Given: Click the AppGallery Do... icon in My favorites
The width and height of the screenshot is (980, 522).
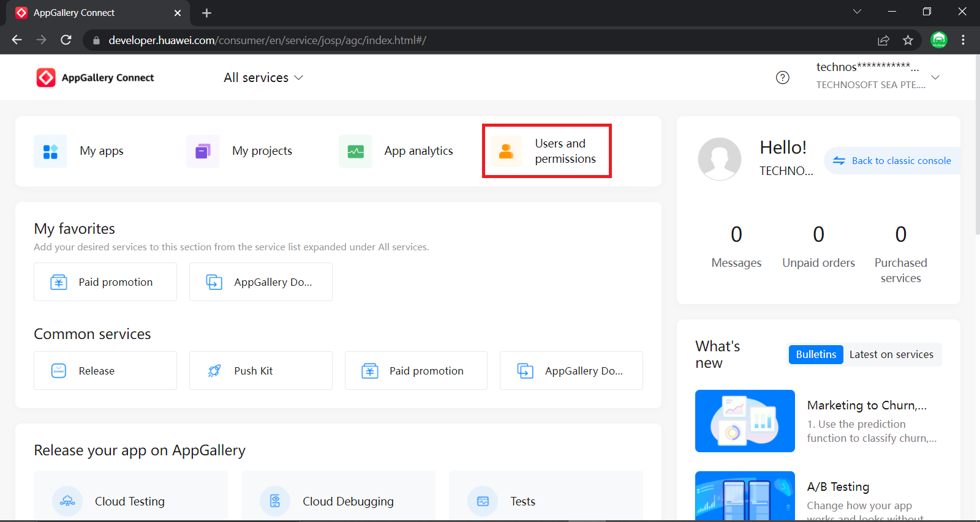Looking at the screenshot, I should (214, 282).
